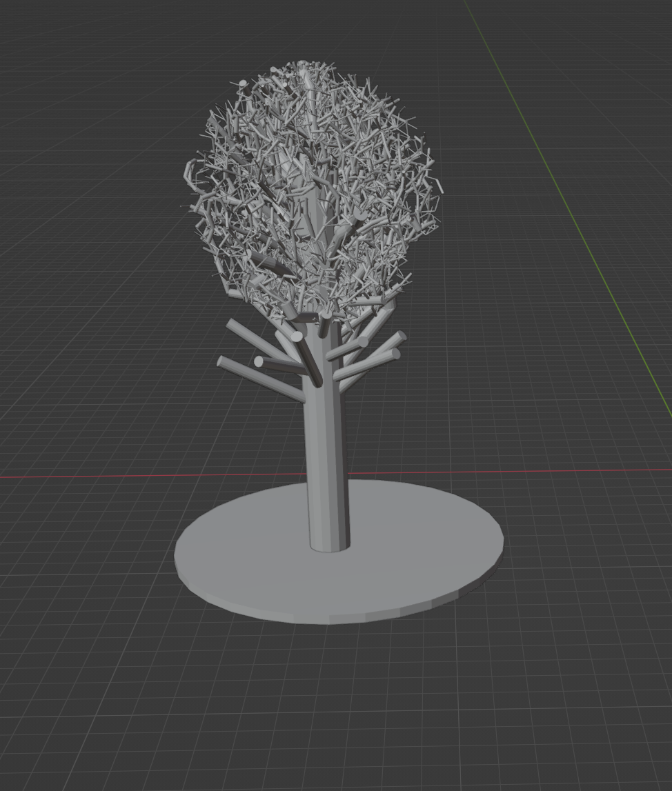This screenshot has height=791, width=672.
Task: Click the round end cap of the lower-left branch
Action: coord(258,361)
